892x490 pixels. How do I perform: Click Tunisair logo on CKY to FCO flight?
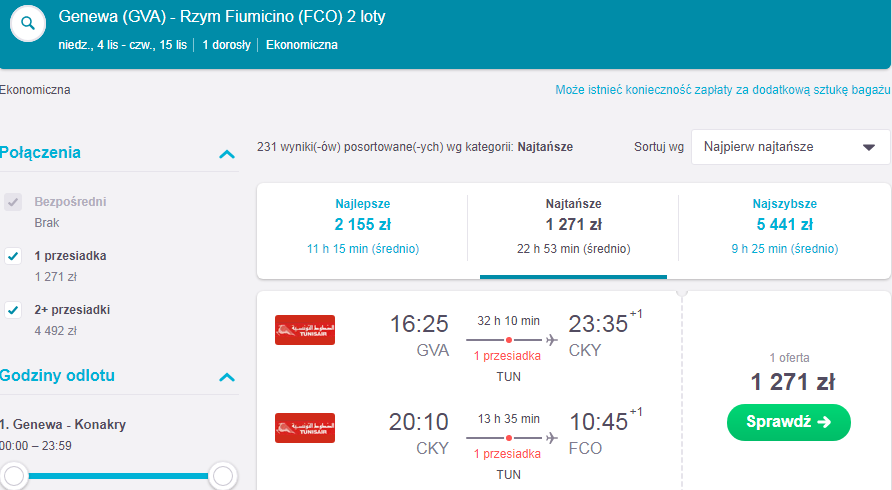point(305,427)
